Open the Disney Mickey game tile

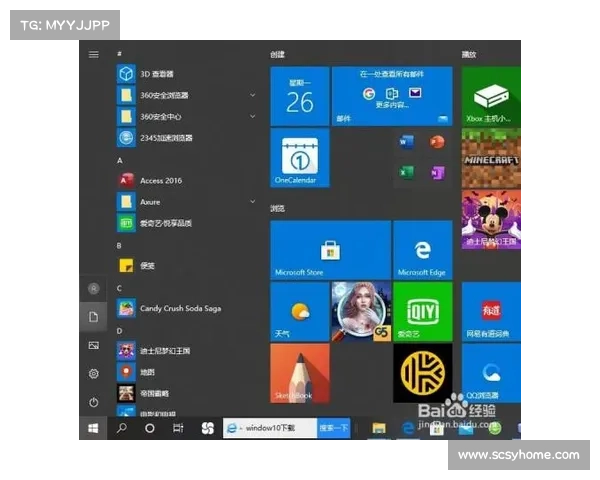point(491,220)
